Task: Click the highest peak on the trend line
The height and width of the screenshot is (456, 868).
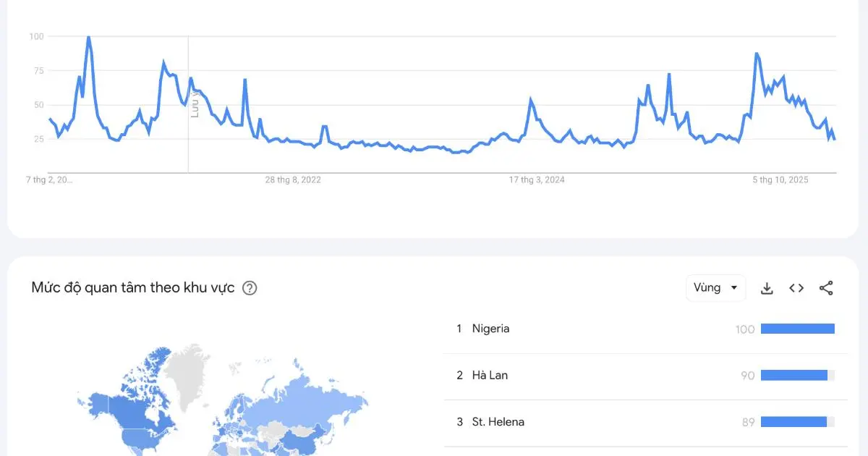Action: 88,35
